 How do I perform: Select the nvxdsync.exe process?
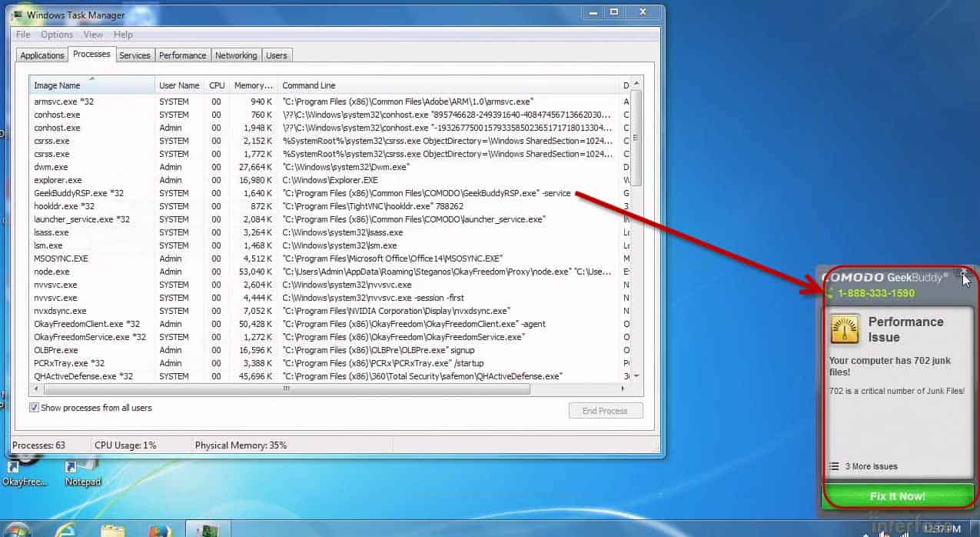[x=330, y=311]
